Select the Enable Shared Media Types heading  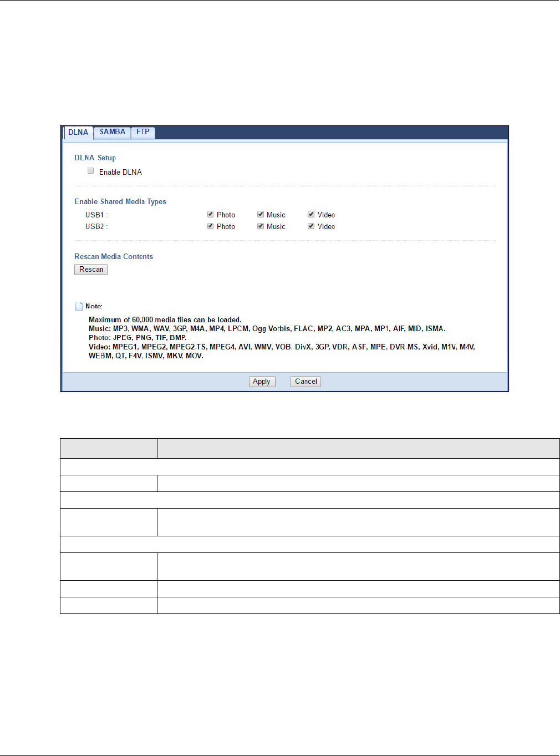[120, 201]
